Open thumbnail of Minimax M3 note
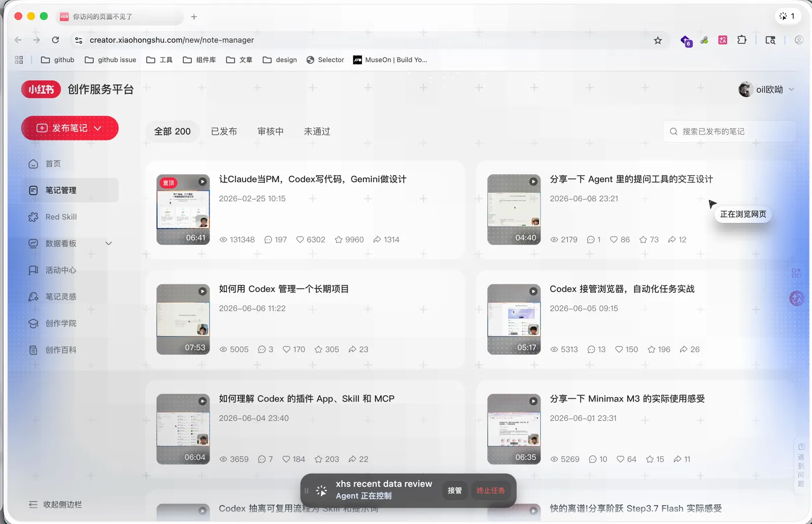This screenshot has height=524, width=812. click(x=514, y=429)
